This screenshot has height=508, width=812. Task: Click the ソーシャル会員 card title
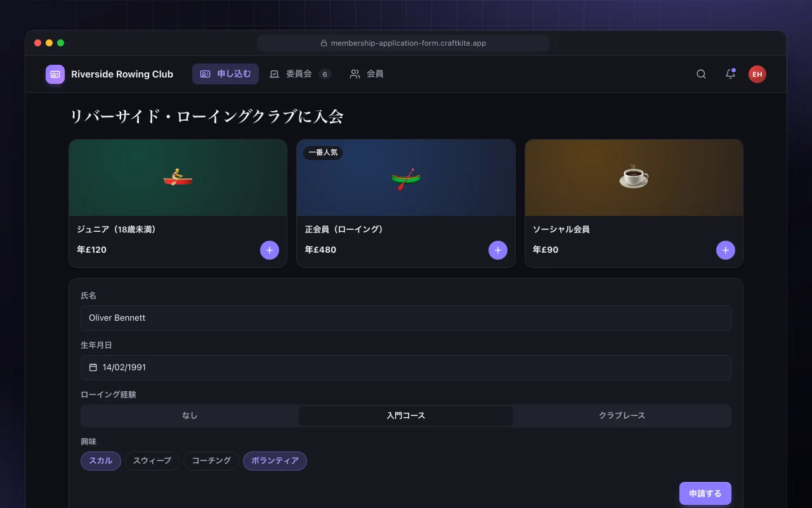point(561,229)
